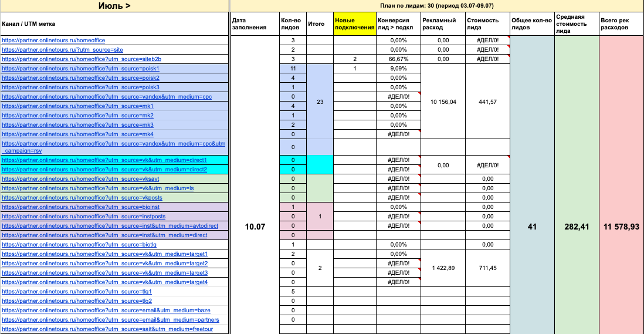
Task: Select the 10 156,04 ad expense cell
Action: (443, 102)
